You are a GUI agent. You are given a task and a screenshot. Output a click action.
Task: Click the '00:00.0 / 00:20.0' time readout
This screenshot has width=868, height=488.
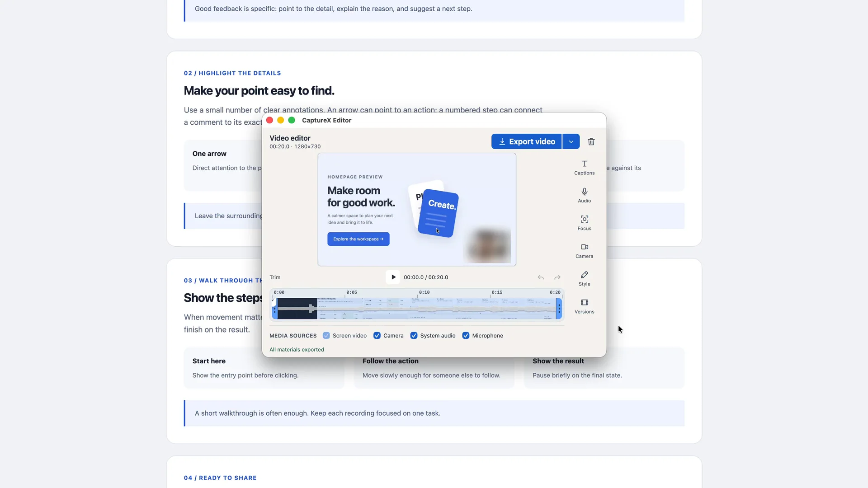coord(426,277)
